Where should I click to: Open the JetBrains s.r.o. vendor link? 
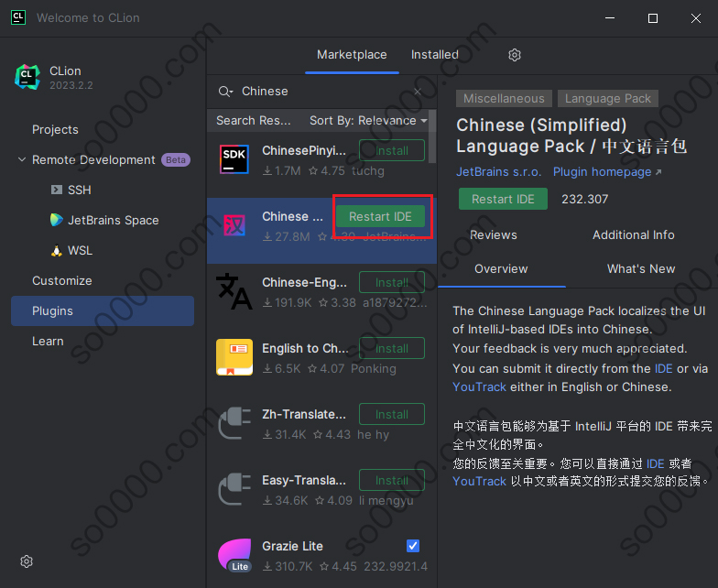tap(498, 172)
